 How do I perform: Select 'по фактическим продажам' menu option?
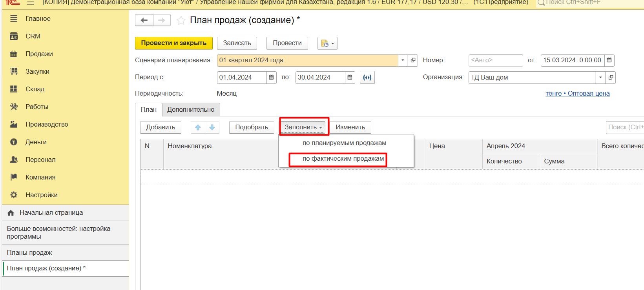coord(343,159)
